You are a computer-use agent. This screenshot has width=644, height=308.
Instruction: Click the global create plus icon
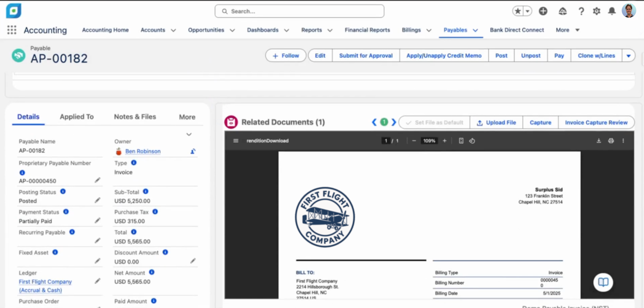pos(543,11)
